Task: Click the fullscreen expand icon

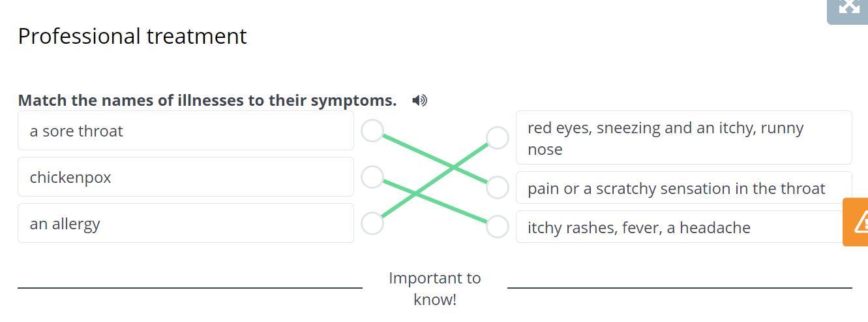Action: (848, 8)
